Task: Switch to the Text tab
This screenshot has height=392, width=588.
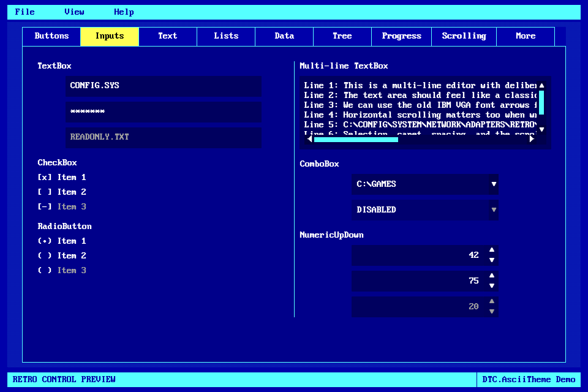Action: point(168,36)
